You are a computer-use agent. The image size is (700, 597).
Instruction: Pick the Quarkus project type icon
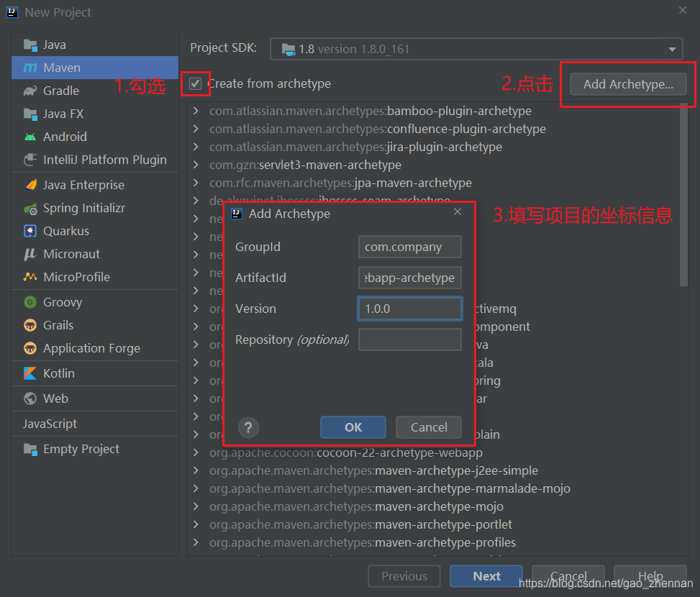tap(30, 231)
